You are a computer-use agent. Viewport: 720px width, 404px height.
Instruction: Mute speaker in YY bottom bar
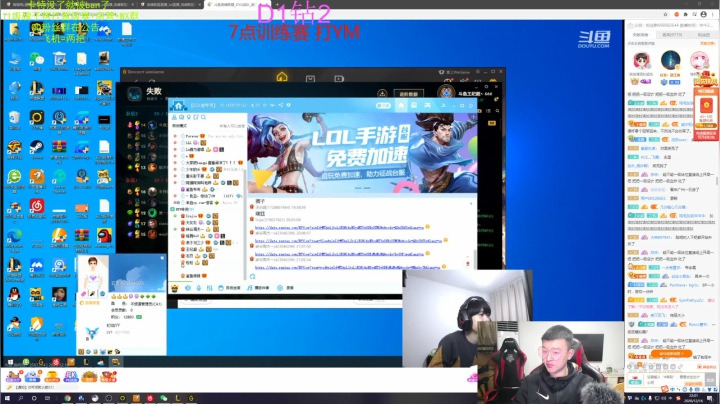point(188,288)
